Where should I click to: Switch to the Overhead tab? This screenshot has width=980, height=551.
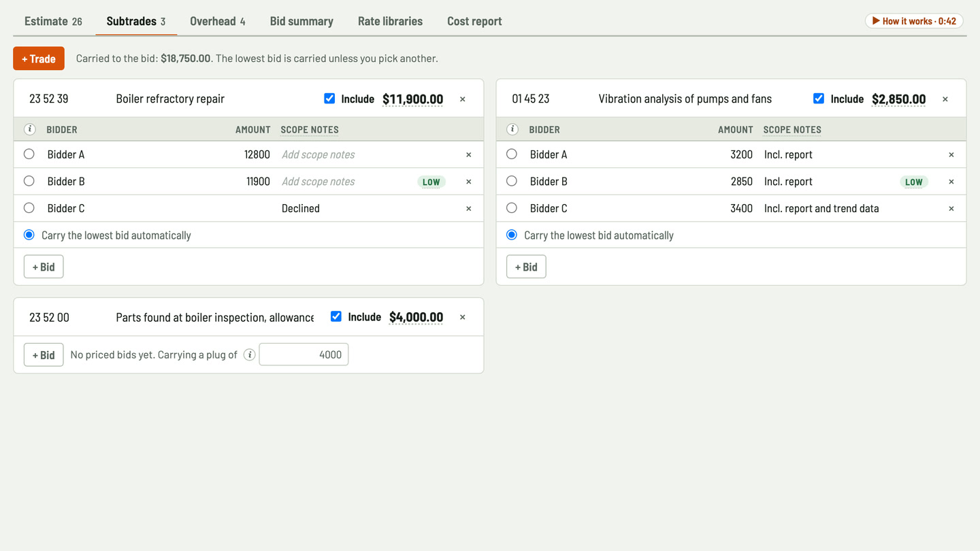pyautogui.click(x=218, y=21)
